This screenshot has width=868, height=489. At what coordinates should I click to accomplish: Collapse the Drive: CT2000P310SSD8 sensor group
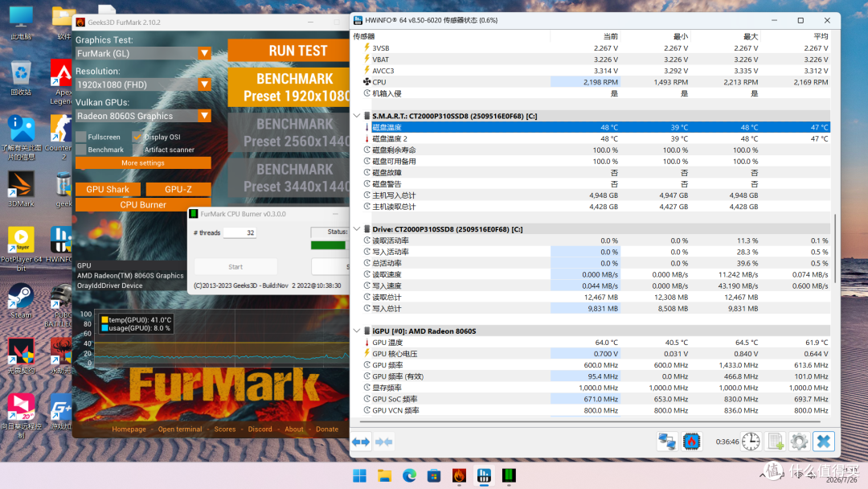click(x=357, y=228)
